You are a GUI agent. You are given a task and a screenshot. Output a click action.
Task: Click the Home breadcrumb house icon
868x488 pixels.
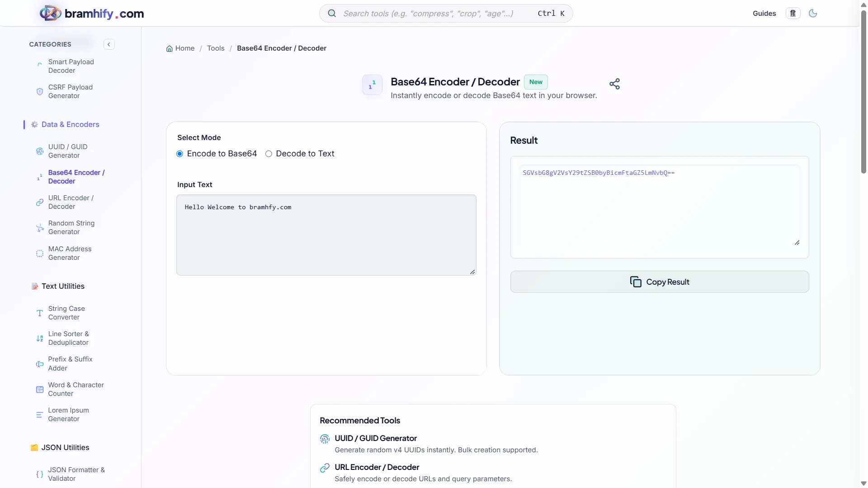click(170, 49)
